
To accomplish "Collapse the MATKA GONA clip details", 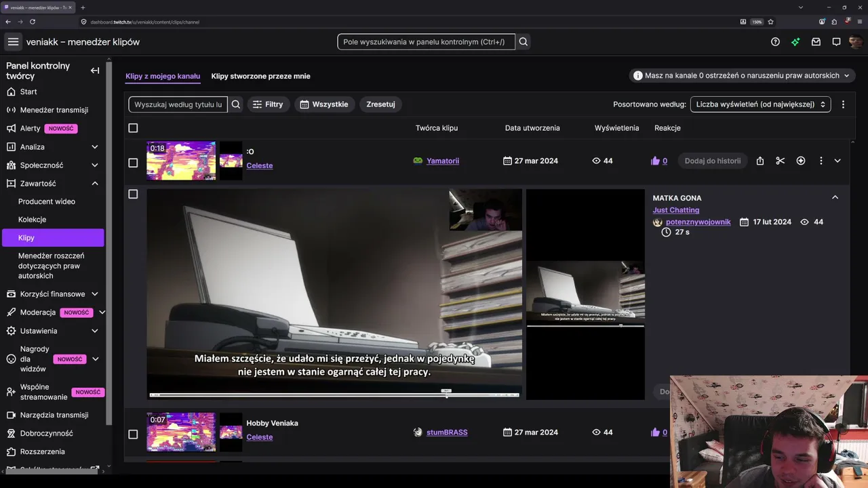I will click(x=835, y=198).
